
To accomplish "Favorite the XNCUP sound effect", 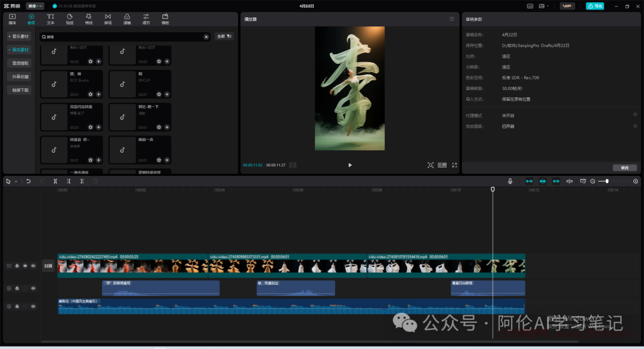I will pos(159,94).
